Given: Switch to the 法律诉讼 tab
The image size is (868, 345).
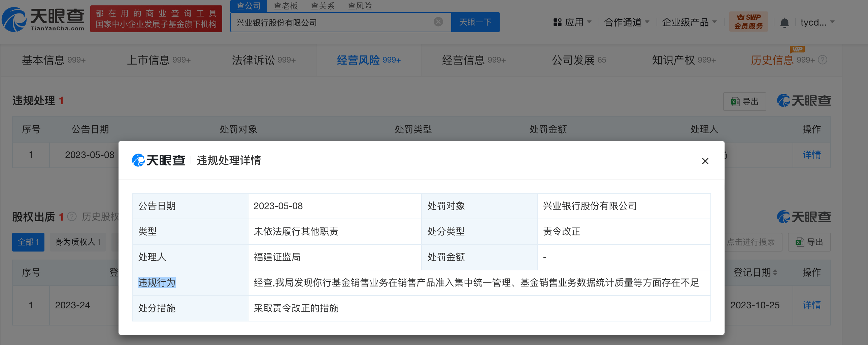Looking at the screenshot, I should tap(264, 60).
